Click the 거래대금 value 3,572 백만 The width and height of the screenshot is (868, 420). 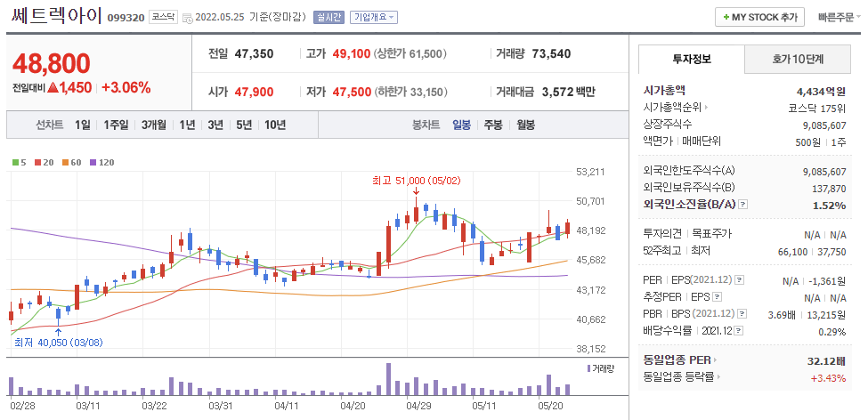click(567, 92)
